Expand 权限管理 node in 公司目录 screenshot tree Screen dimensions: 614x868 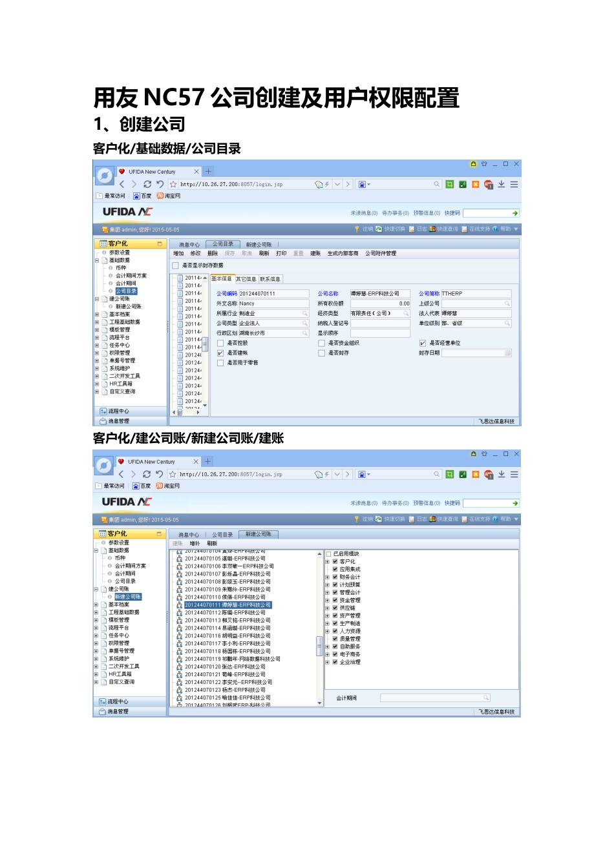click(x=97, y=353)
